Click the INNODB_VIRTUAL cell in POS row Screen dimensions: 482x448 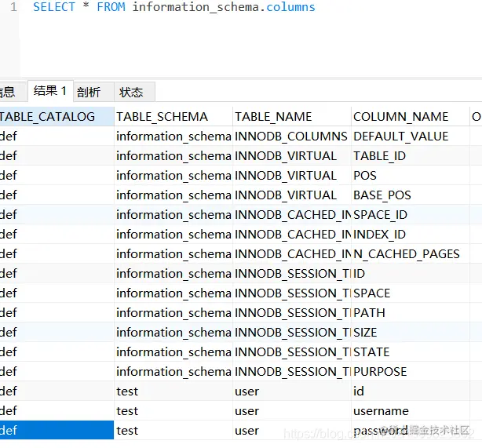(x=292, y=176)
